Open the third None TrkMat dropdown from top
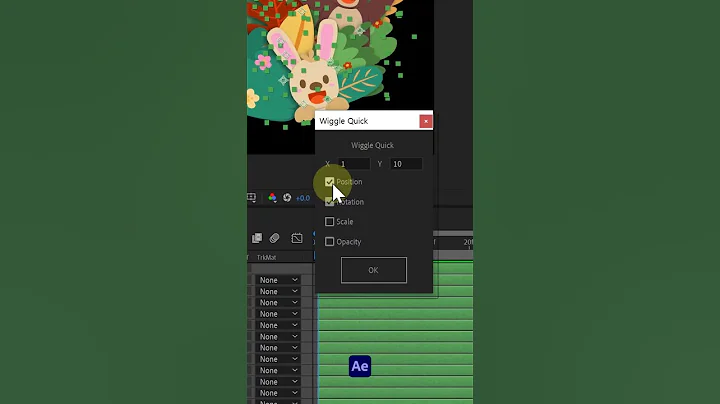720x404 pixels. pyautogui.click(x=278, y=303)
